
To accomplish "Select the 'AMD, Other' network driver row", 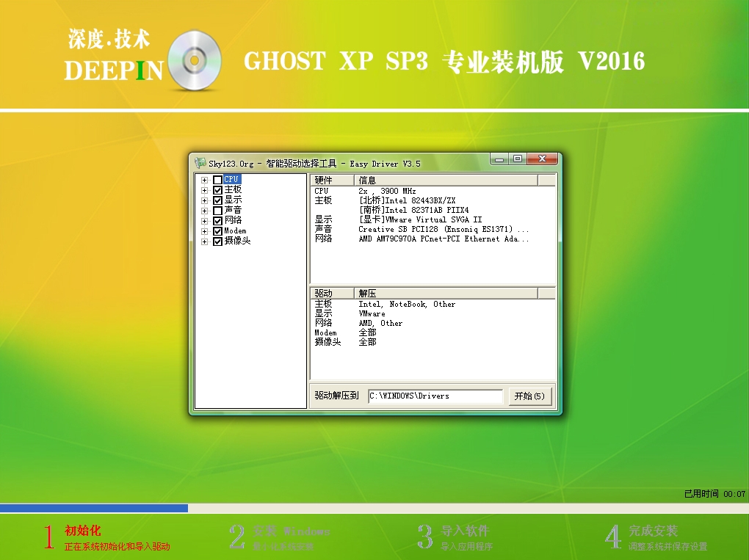I will (x=433, y=323).
